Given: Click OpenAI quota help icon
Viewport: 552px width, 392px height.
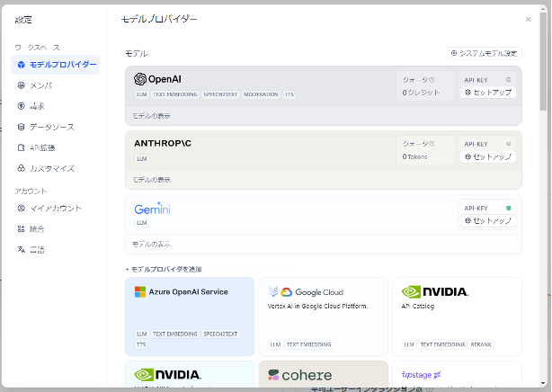Looking at the screenshot, I should pos(432,80).
